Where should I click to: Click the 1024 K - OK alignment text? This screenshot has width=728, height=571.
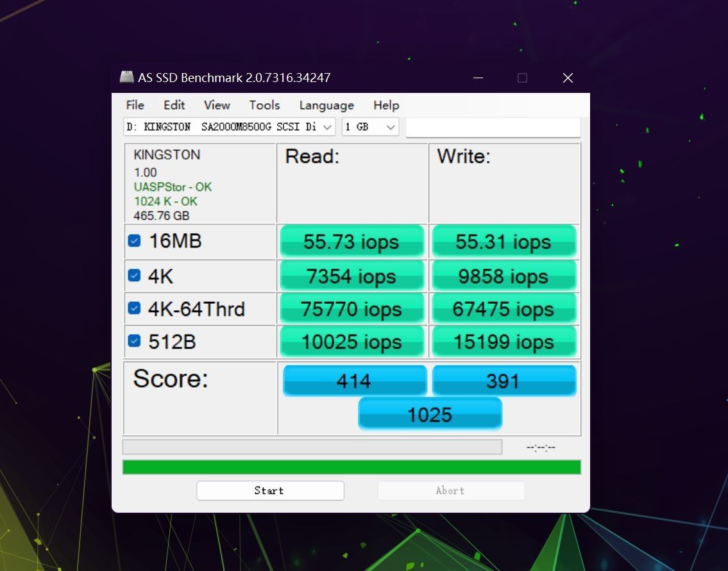(x=165, y=201)
